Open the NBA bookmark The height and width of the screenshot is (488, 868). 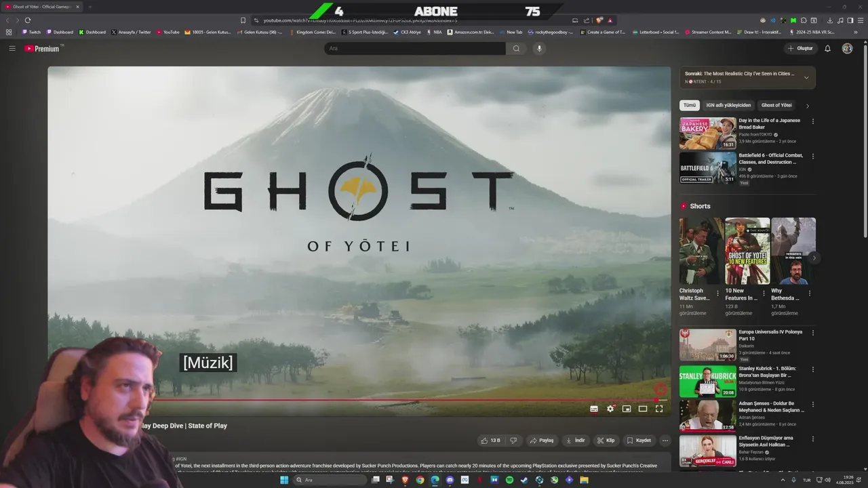point(434,32)
